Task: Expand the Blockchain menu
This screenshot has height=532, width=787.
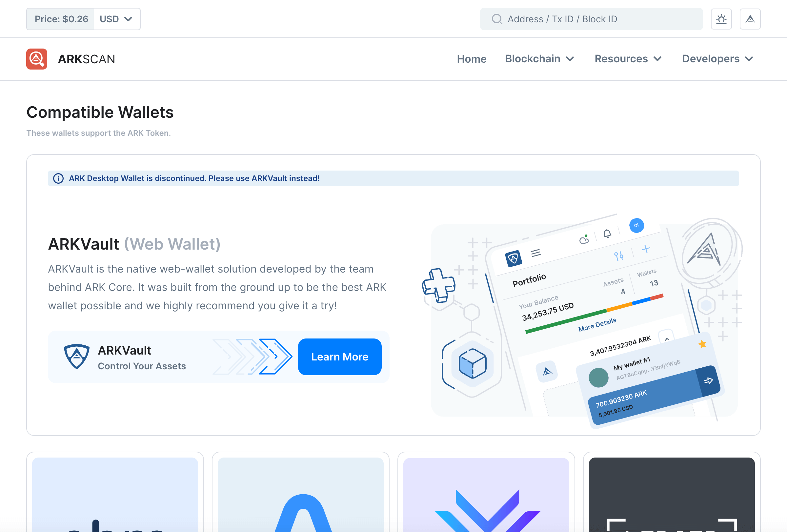Action: [540, 59]
